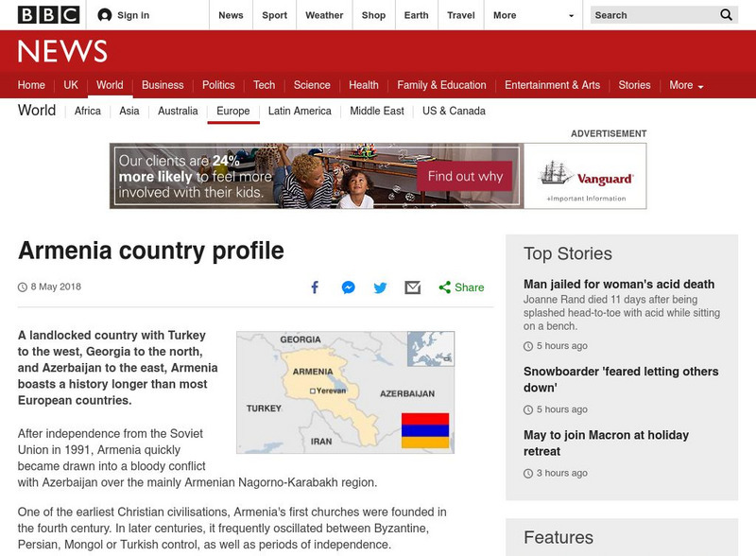
Task: Go to UK news section
Action: 71,85
